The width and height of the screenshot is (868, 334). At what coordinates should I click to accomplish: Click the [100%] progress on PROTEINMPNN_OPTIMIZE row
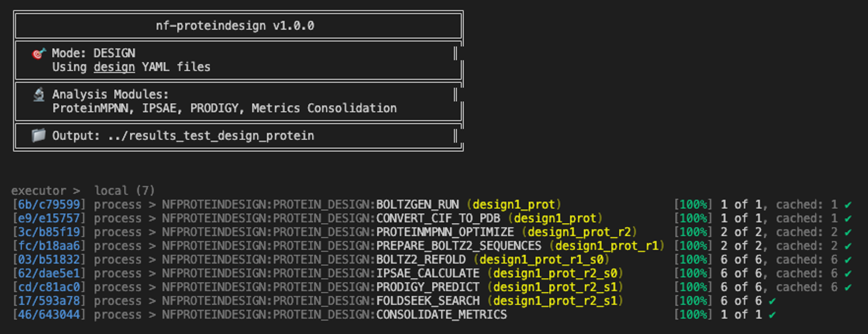(x=693, y=232)
